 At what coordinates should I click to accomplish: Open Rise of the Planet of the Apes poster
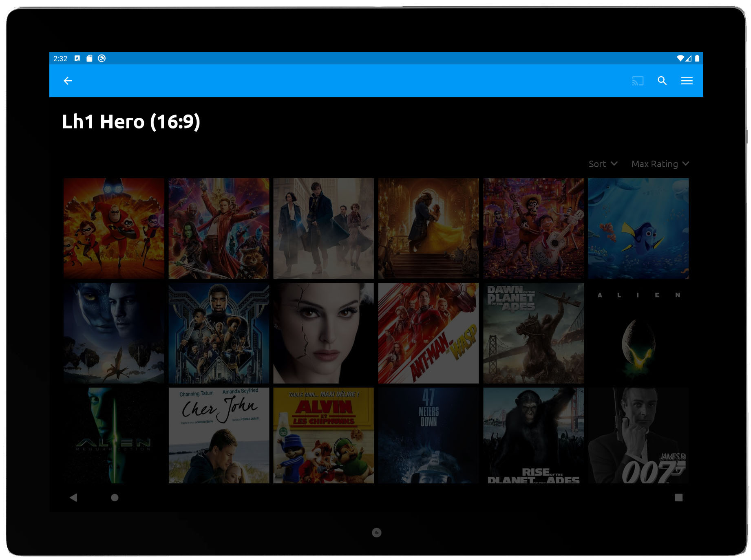tap(534, 435)
